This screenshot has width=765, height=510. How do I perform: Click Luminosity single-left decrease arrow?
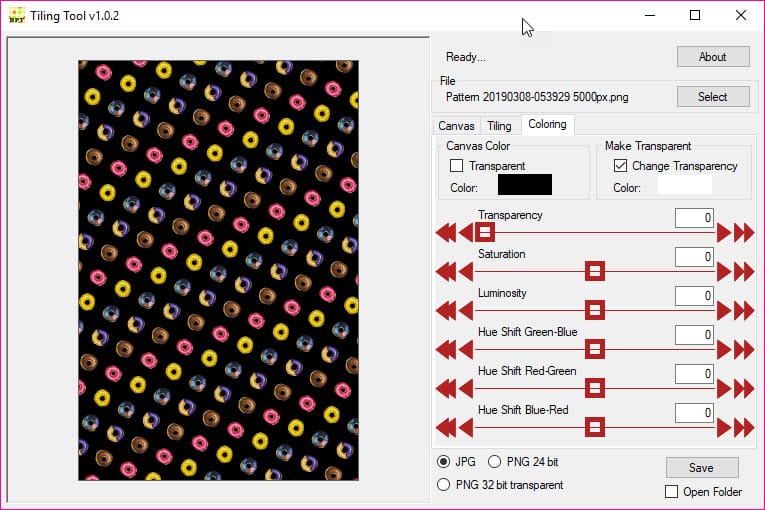tap(466, 311)
